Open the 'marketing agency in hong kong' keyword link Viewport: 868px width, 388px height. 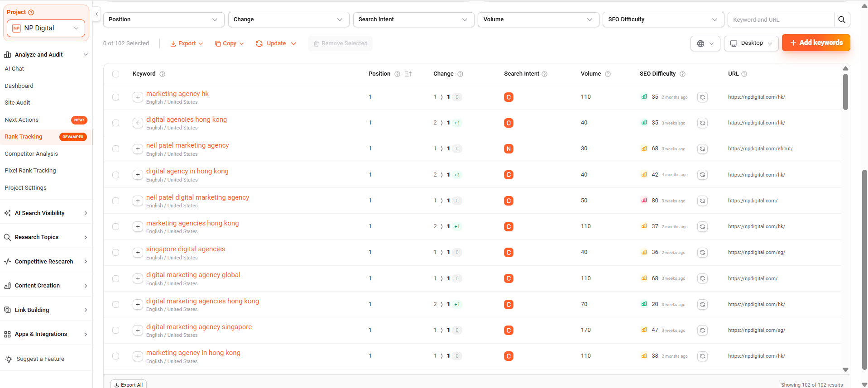pos(193,353)
